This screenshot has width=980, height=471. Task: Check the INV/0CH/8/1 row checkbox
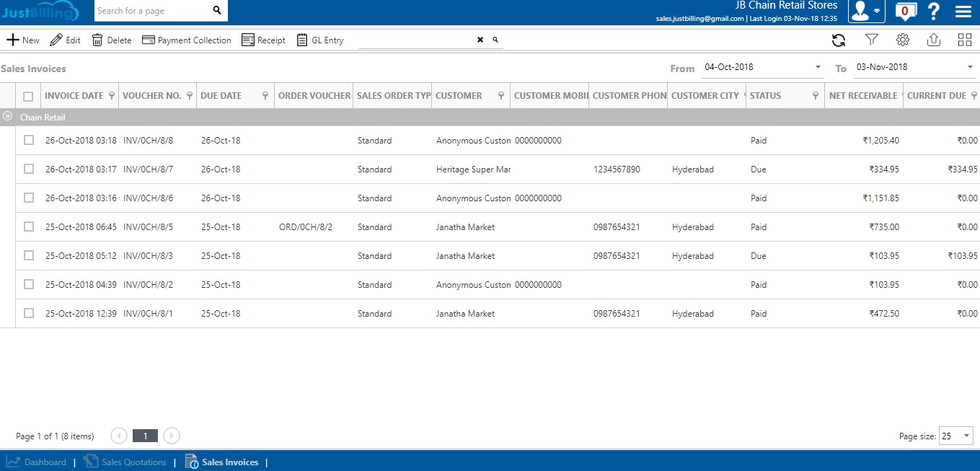29,313
